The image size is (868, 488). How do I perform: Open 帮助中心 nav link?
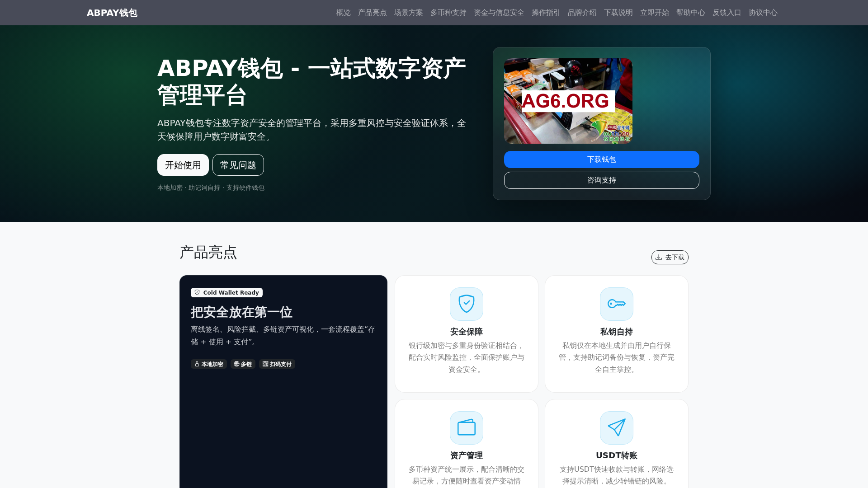pos(690,13)
